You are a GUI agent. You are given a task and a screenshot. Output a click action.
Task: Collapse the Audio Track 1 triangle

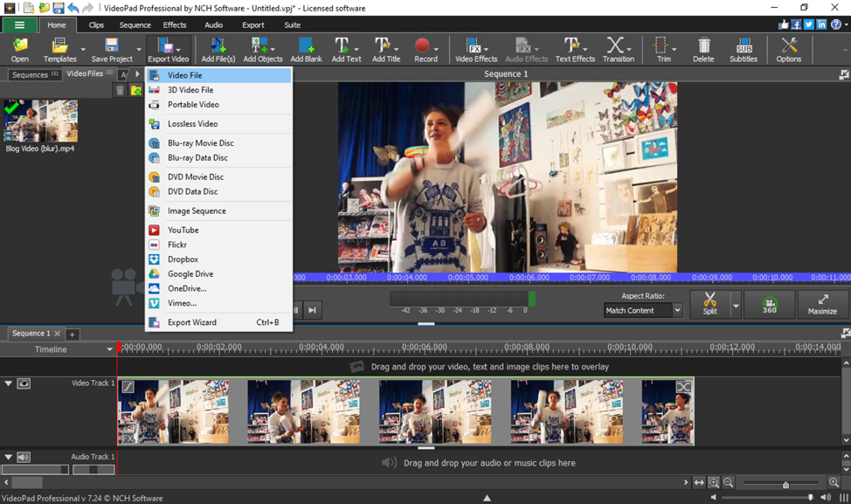8,457
